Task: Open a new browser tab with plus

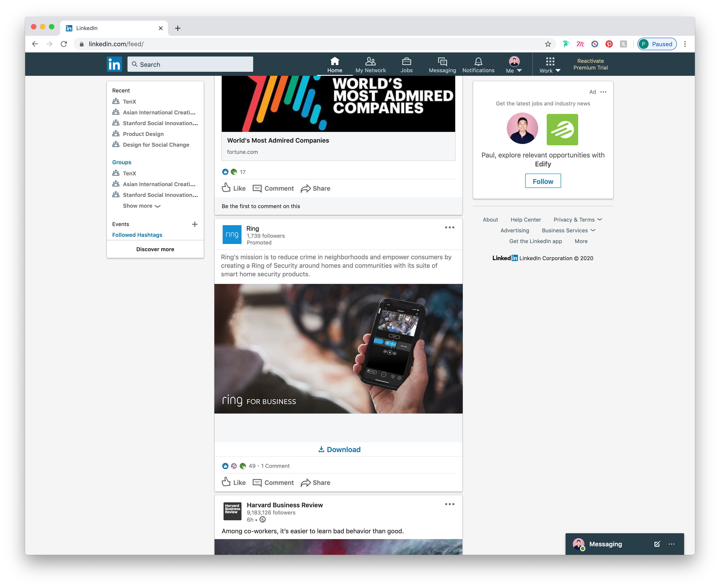Action: 178,28
